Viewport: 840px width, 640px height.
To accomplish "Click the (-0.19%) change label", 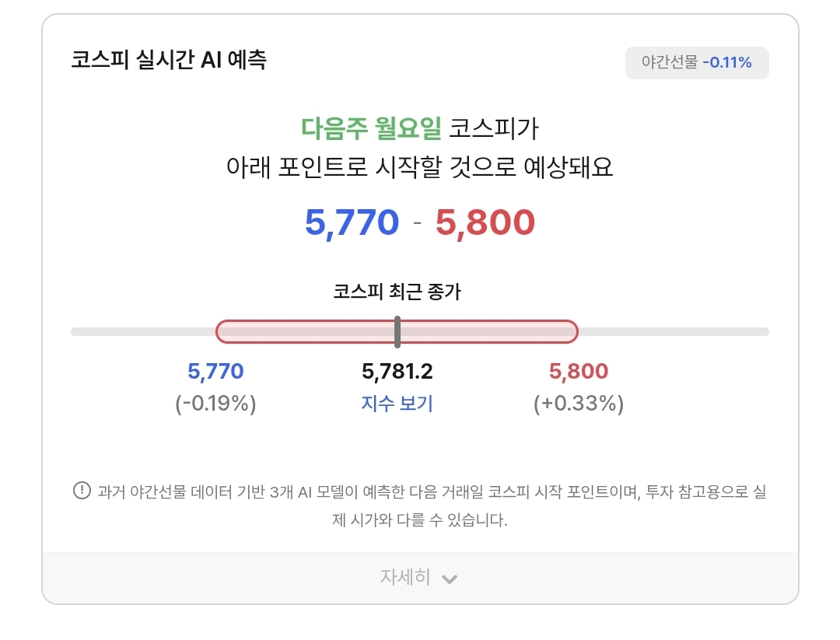I will [x=215, y=404].
